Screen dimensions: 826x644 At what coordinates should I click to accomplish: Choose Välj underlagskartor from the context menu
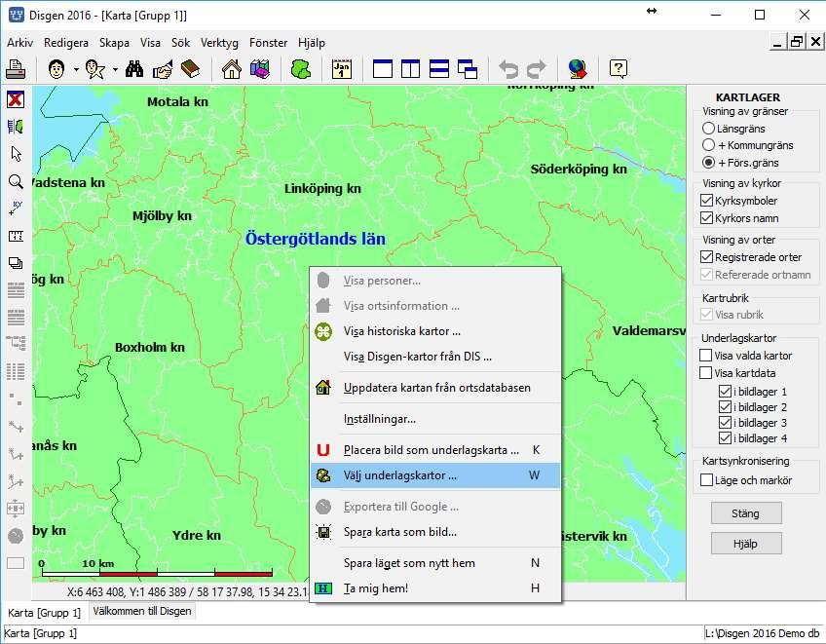[x=435, y=475]
